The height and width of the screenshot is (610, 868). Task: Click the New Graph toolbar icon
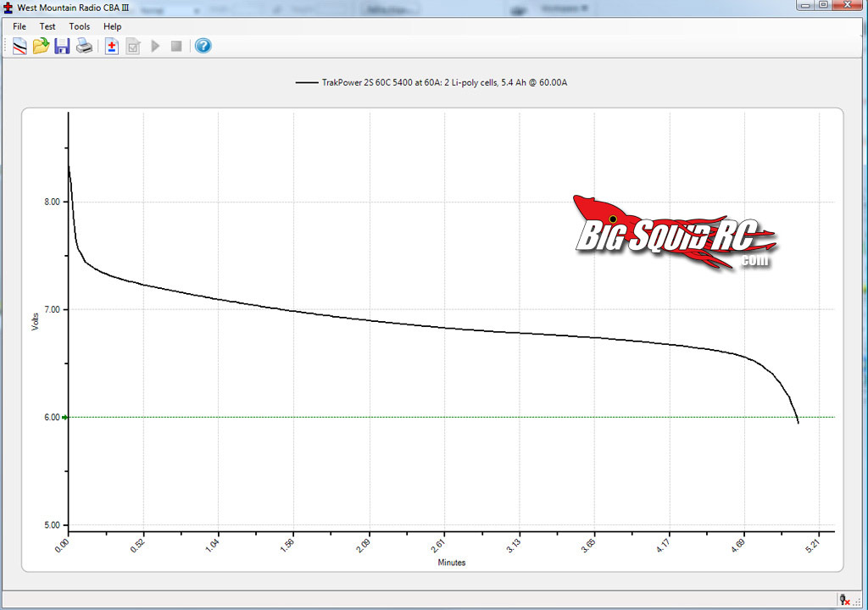click(19, 46)
